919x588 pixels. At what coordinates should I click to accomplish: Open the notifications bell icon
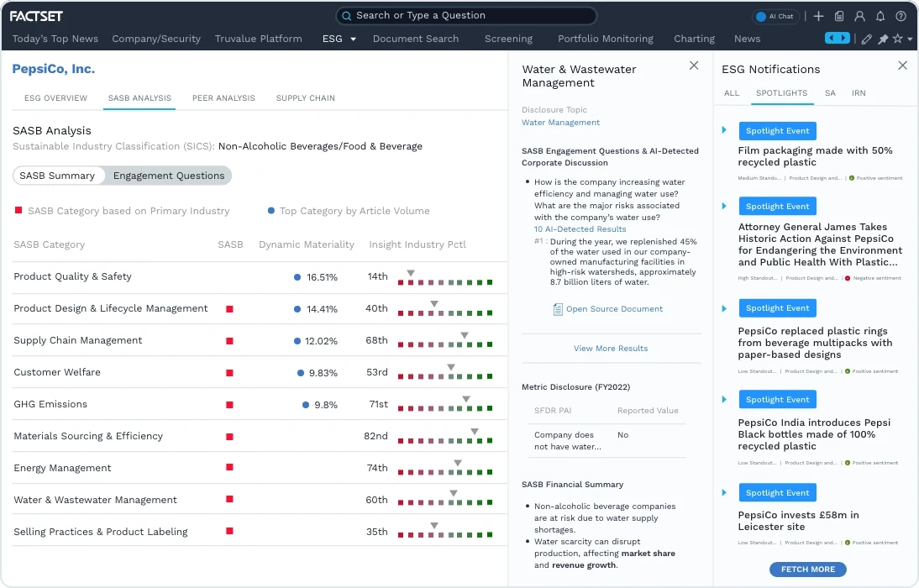click(x=879, y=16)
